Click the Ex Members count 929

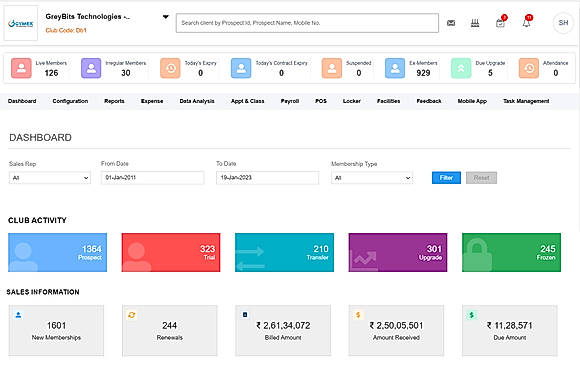point(423,73)
